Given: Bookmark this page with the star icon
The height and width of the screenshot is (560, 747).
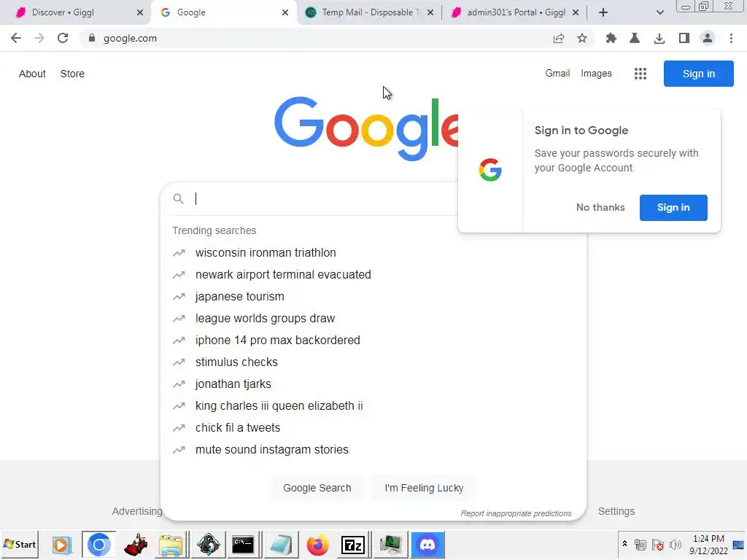Looking at the screenshot, I should tap(582, 39).
